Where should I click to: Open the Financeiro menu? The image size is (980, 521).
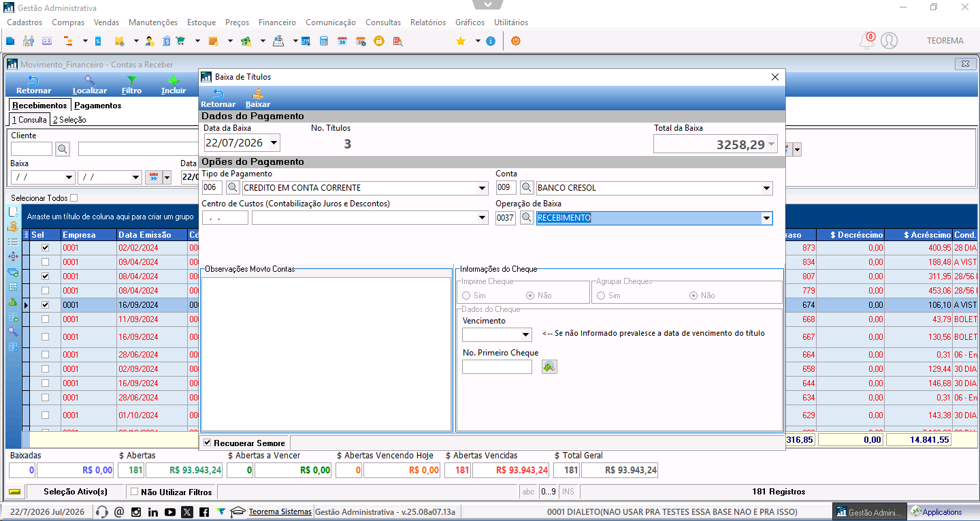277,22
